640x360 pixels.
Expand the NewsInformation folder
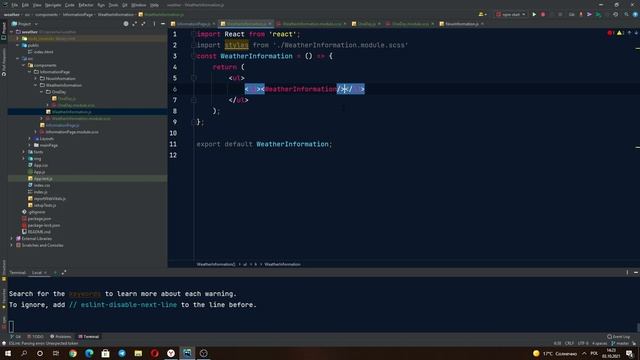click(36, 78)
